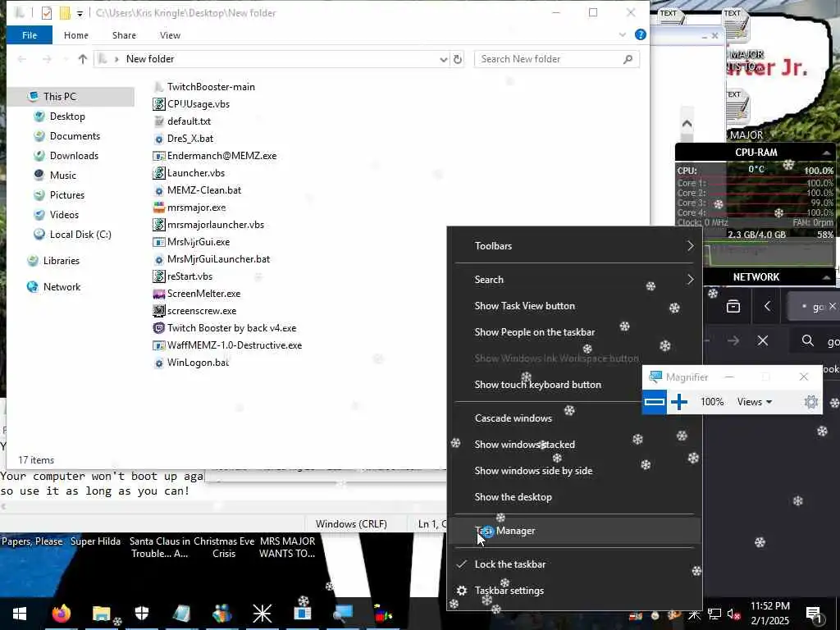Open Windows Security shield on taskbar

(x=141, y=613)
